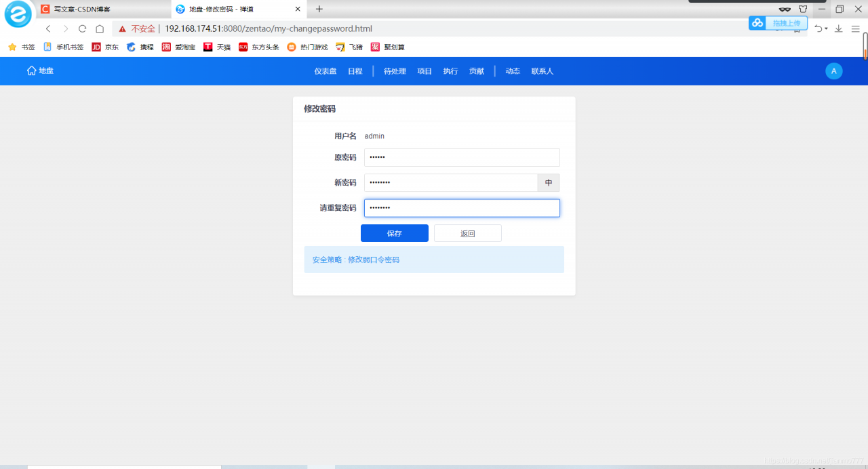Open the 携程 bookmark
868x469 pixels.
(140, 47)
